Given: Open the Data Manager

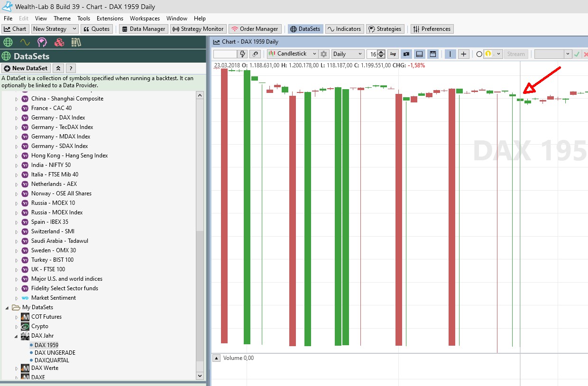Looking at the screenshot, I should pos(143,29).
